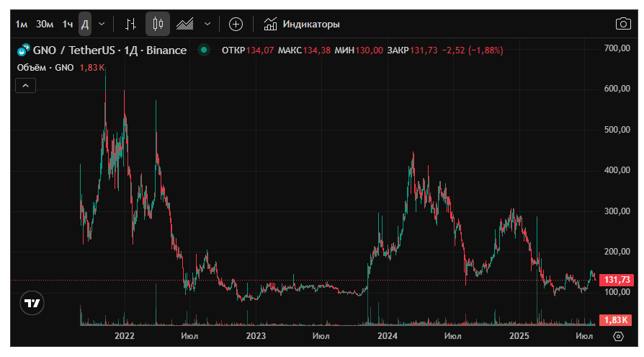Open chart settings gear icon
The image size is (644, 357).
coord(618,336)
